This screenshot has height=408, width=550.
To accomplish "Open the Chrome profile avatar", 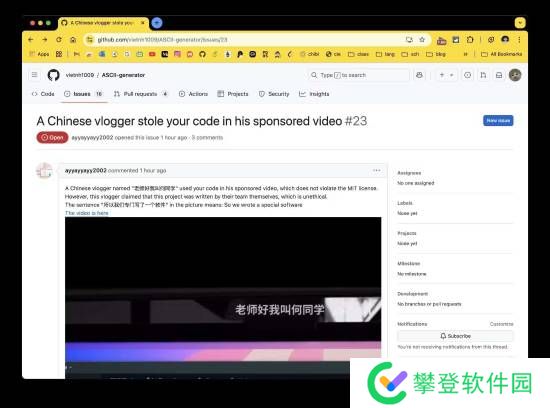I will point(505,40).
